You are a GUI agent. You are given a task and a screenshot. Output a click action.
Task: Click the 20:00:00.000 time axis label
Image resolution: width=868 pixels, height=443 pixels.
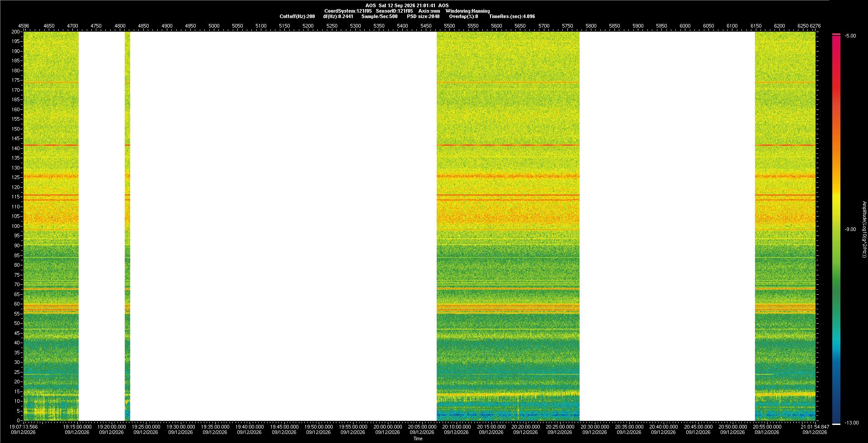(x=387, y=427)
